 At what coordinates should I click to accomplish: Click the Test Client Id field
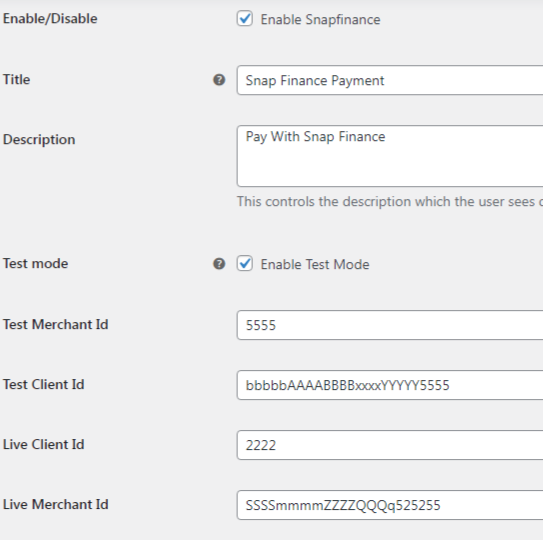coord(390,385)
